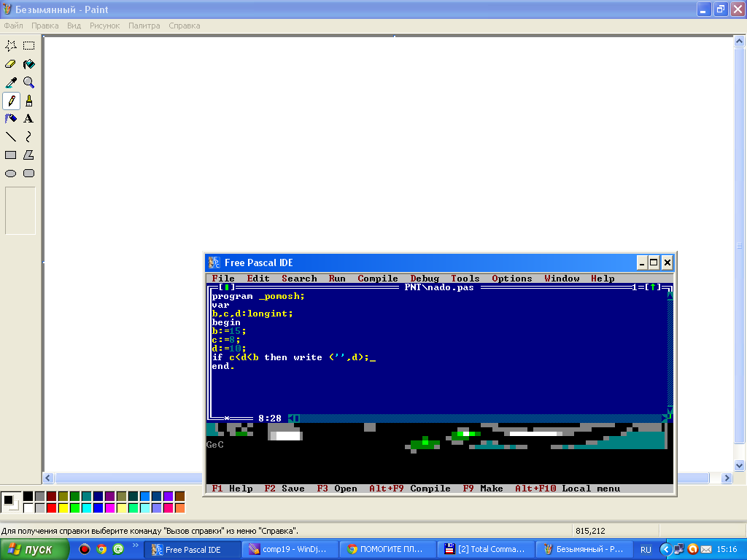Open the Файл menu in Paint
Viewport: 747px width, 560px height.
pyautogui.click(x=13, y=26)
